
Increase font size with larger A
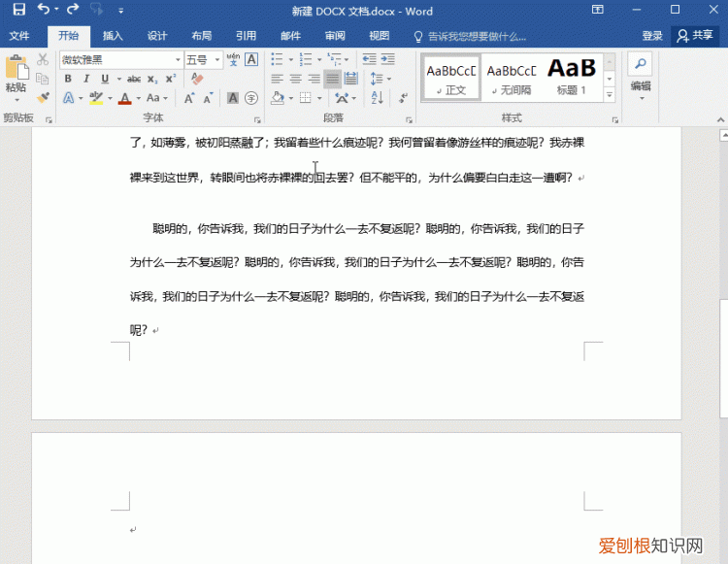coord(189,98)
